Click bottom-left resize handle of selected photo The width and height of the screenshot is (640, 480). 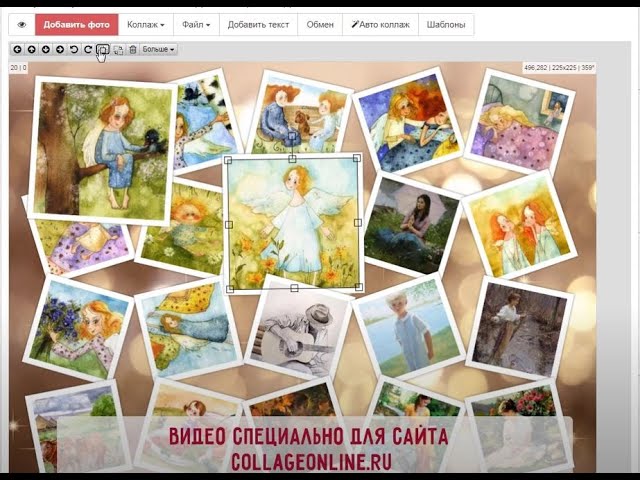[x=230, y=289]
